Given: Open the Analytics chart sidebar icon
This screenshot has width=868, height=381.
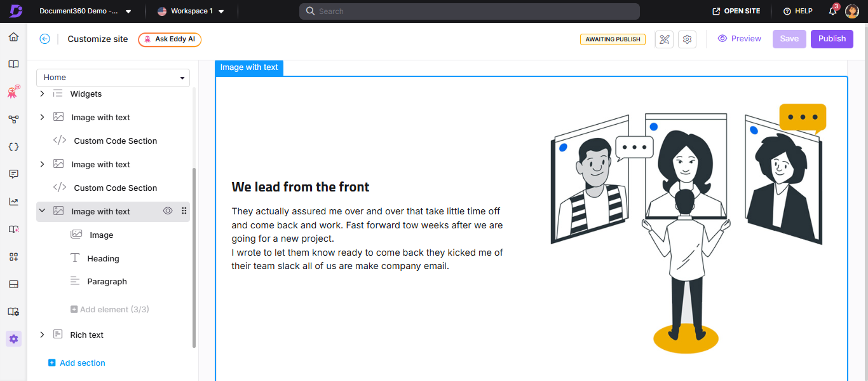Looking at the screenshot, I should (x=13, y=202).
